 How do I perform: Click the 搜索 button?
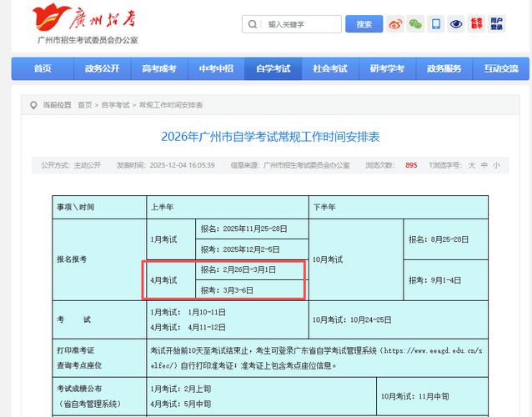[364, 24]
